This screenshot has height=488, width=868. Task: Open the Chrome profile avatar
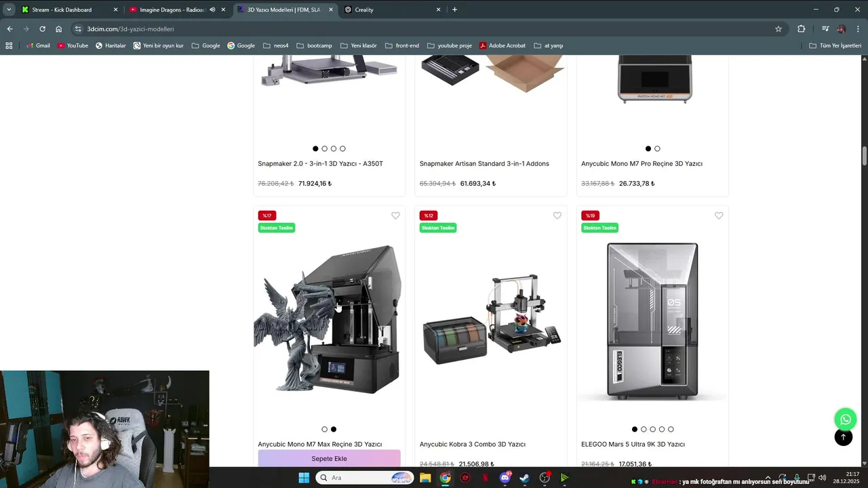tap(842, 29)
